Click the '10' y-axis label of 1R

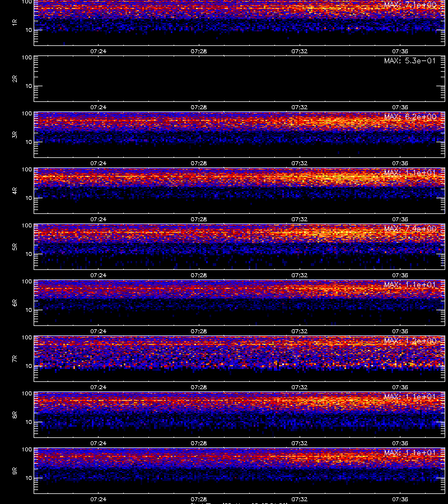(29, 30)
